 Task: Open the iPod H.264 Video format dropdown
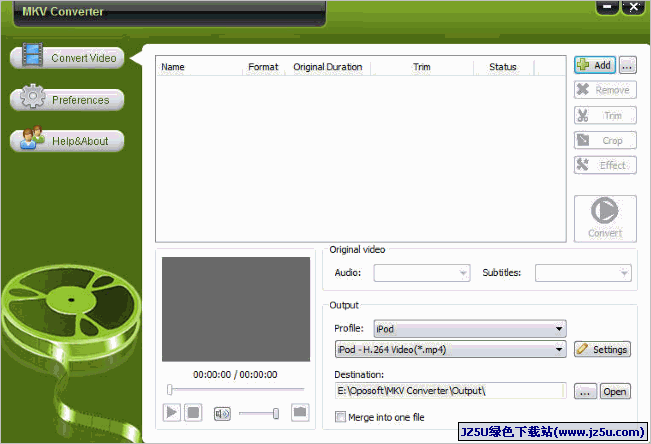(450, 349)
